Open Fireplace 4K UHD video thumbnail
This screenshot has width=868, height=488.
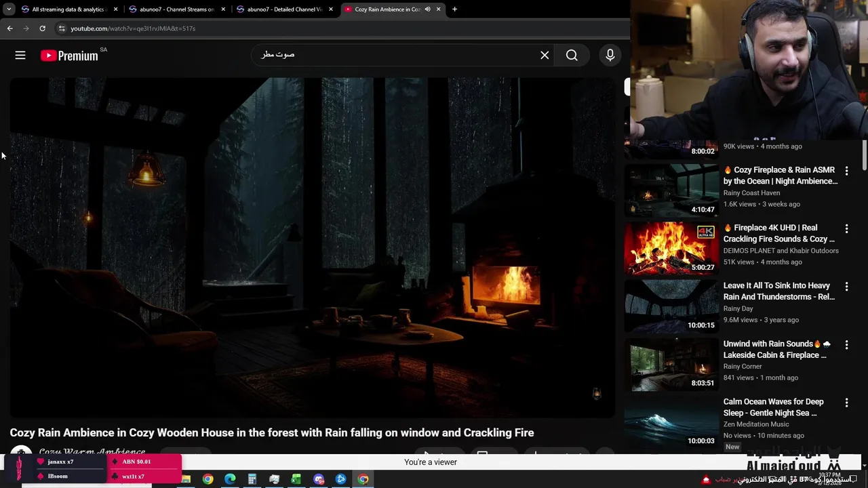(x=671, y=248)
